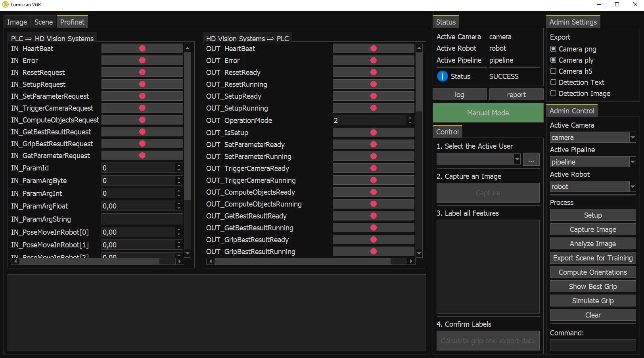Increase the OUT_OperationMode value

(x=410, y=118)
